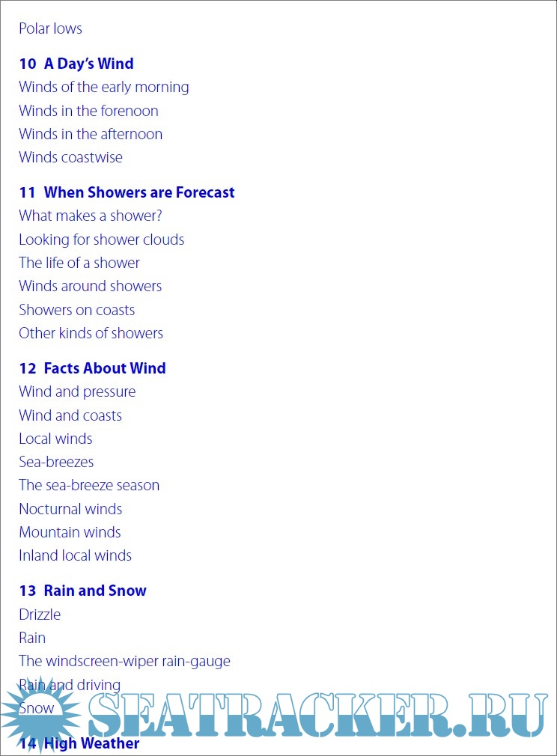
Task: Click the Wind and pressure link
Action: 77,391
